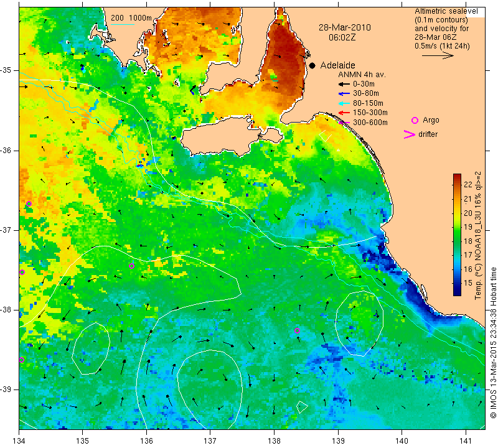Click the 0.5m/s velocity scale arrow
This screenshot has width=498, height=448.
[x=438, y=55]
